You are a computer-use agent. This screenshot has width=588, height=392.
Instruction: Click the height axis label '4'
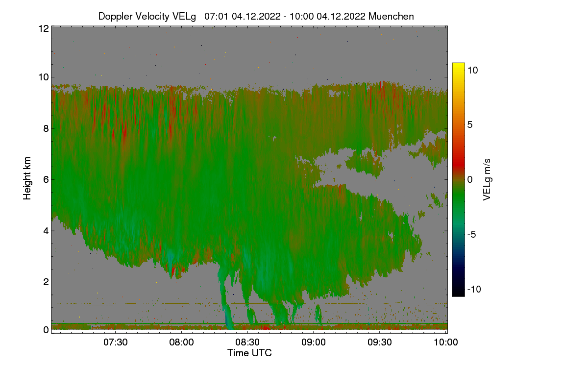[x=46, y=230]
